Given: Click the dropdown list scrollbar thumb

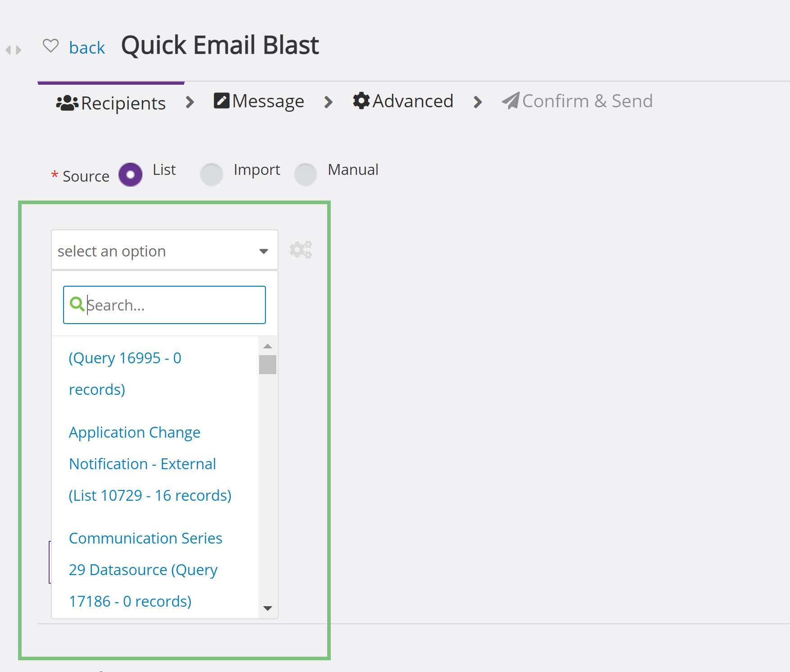Looking at the screenshot, I should point(268,365).
